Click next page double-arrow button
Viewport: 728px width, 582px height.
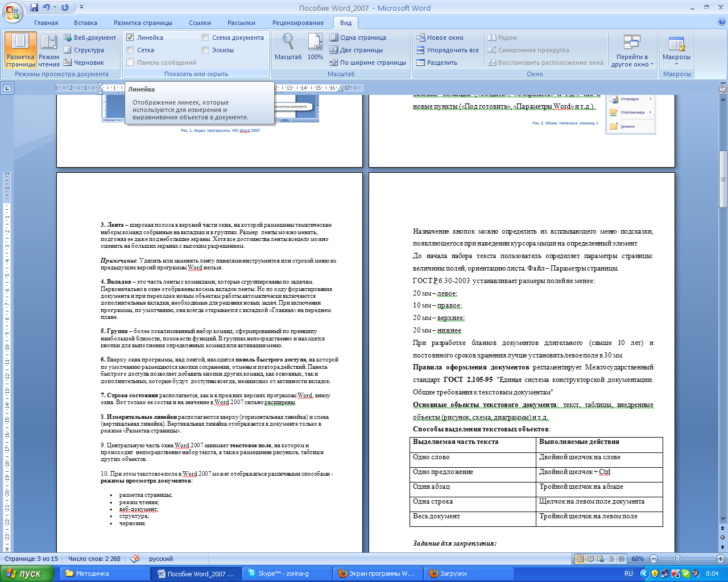click(723, 546)
